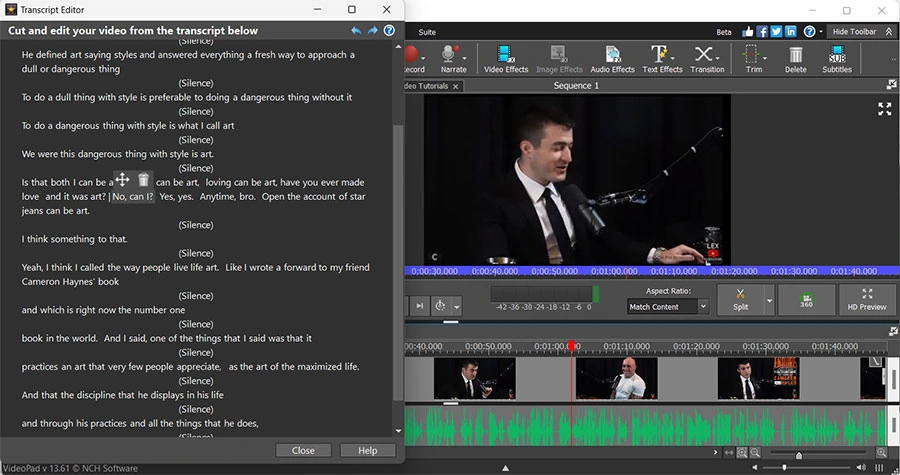
Task: Click the red playhead marker on timeline
Action: pyautogui.click(x=571, y=345)
